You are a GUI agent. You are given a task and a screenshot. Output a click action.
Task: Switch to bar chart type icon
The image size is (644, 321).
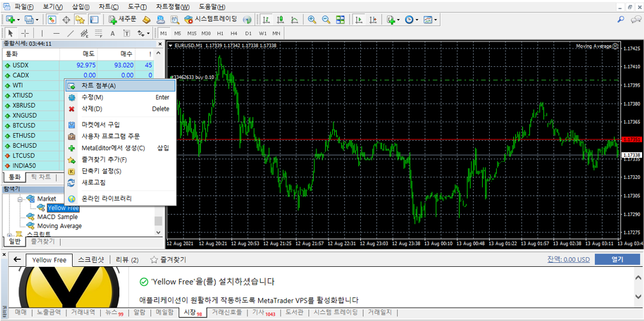pyautogui.click(x=267, y=19)
